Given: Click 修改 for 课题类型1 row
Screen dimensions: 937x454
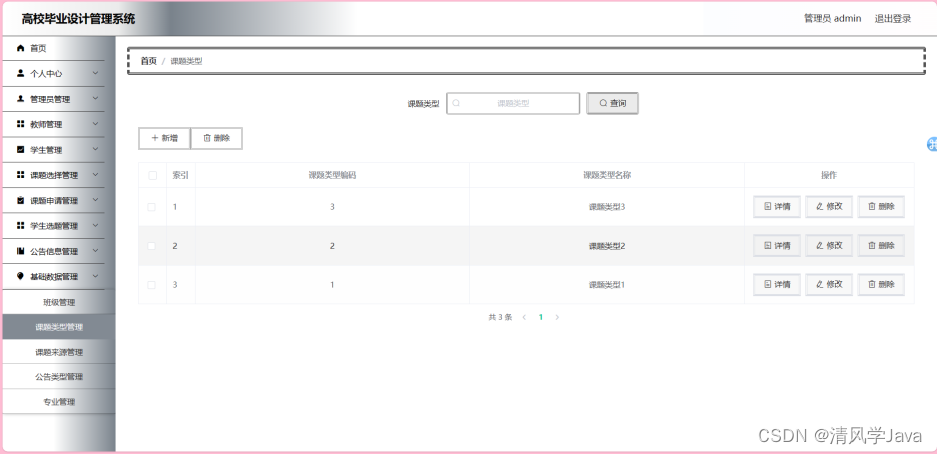Looking at the screenshot, I should (829, 284).
